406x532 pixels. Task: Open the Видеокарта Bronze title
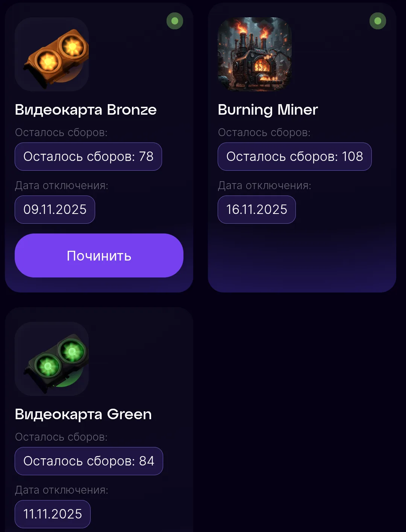(86, 110)
